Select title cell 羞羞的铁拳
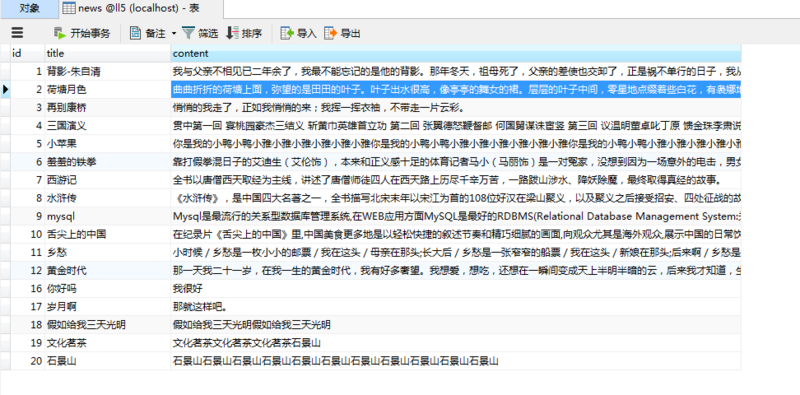This screenshot has height=395, width=800. point(108,162)
